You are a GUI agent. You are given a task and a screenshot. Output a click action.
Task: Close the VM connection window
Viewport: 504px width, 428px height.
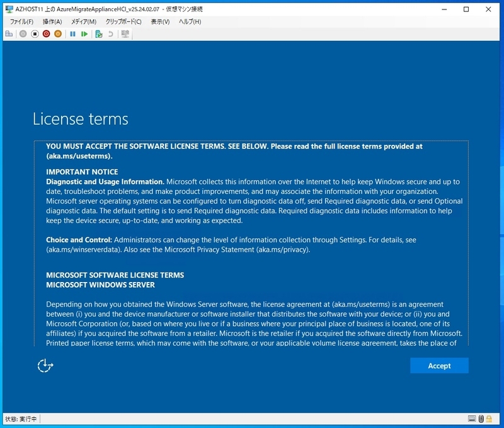[488, 9]
